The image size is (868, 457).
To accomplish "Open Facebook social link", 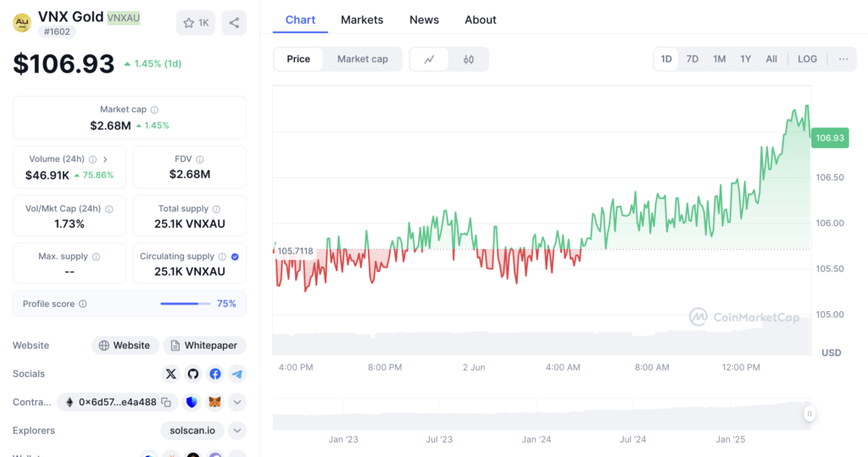I will pos(214,374).
